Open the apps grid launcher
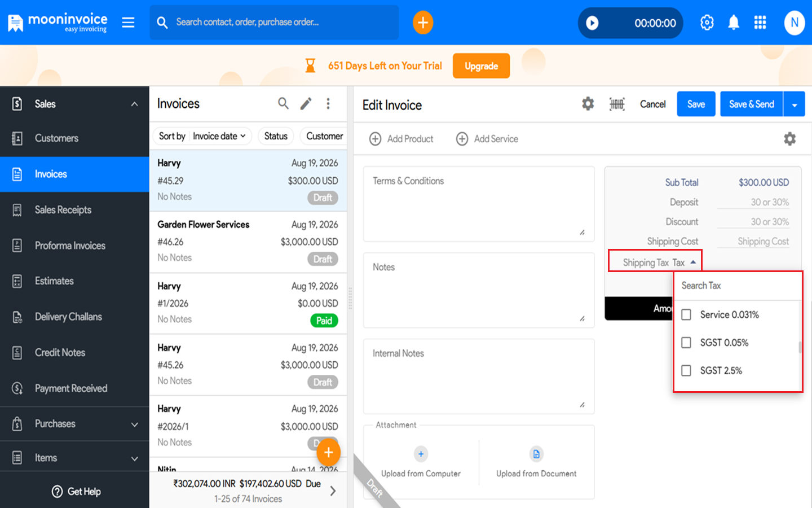 [760, 23]
